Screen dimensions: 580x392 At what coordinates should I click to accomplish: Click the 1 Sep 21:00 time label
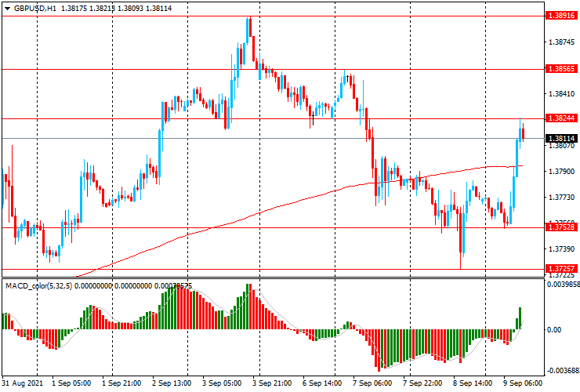(121, 383)
